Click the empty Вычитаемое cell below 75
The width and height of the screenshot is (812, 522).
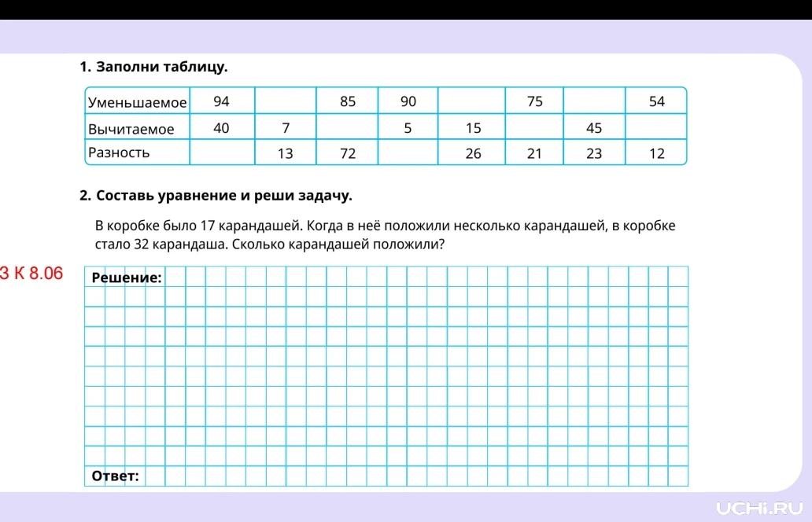[x=534, y=127]
